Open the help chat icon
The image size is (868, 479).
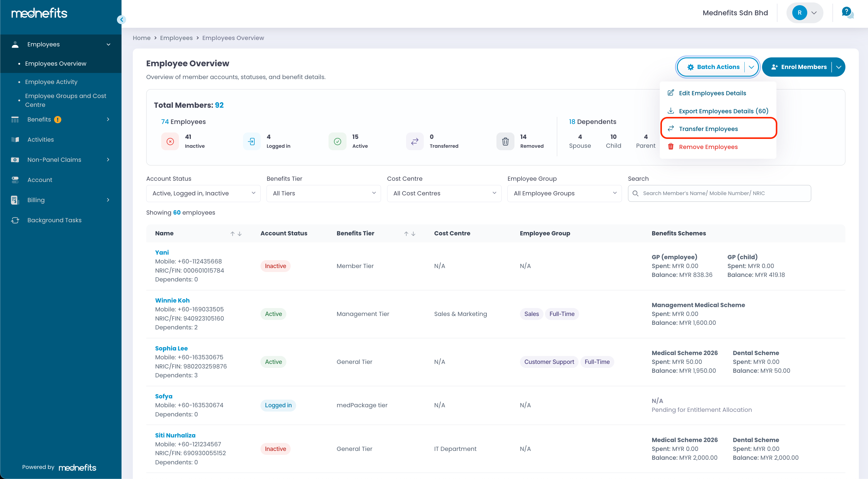(x=847, y=13)
